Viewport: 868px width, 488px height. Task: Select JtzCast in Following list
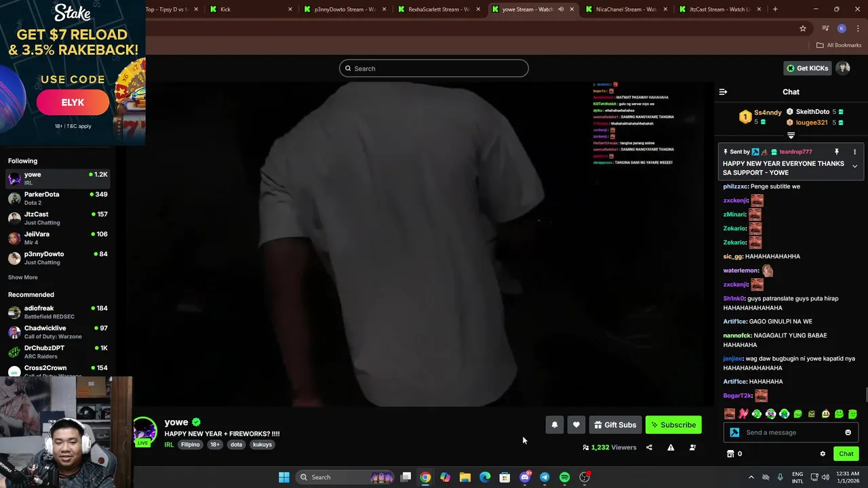(58, 218)
